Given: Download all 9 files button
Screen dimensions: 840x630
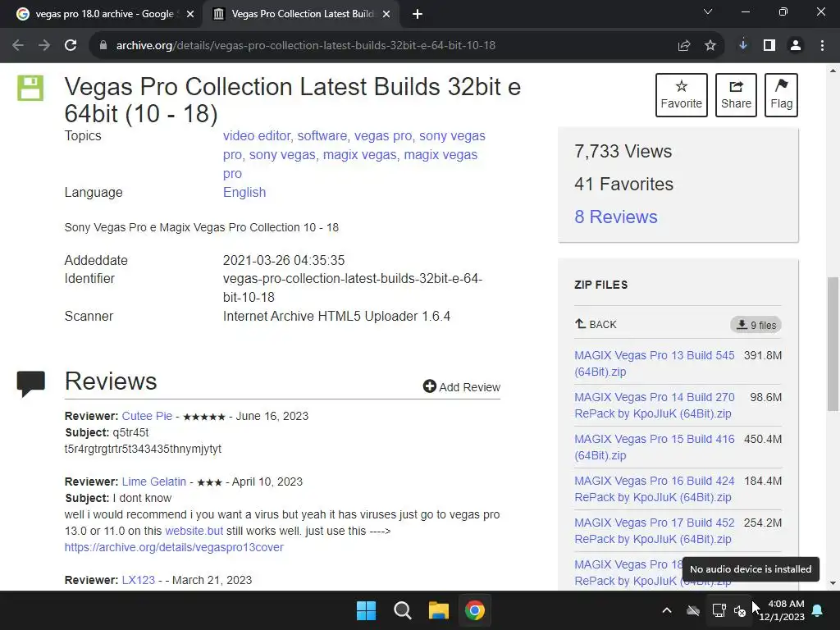Looking at the screenshot, I should (756, 325).
